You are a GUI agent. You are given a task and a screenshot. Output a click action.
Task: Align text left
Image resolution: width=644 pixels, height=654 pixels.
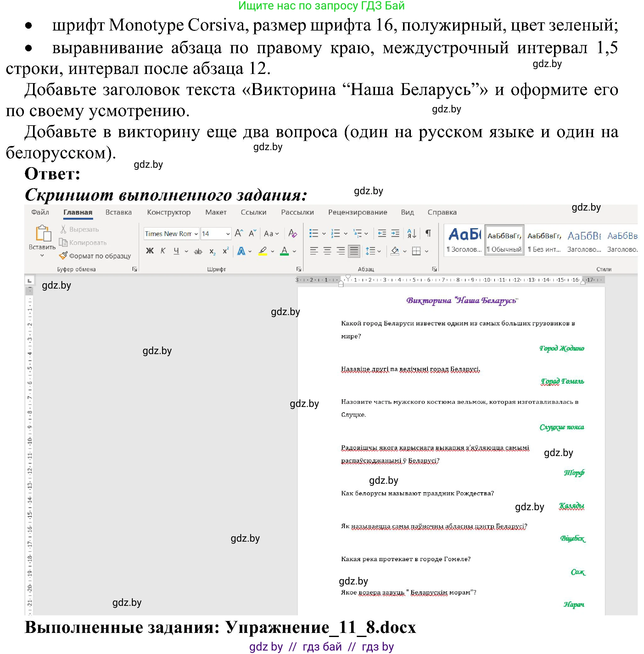pyautogui.click(x=314, y=251)
